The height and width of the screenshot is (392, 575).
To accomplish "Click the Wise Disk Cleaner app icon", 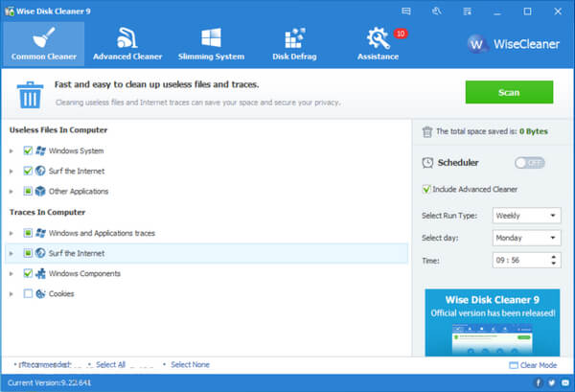I will click(x=10, y=11).
